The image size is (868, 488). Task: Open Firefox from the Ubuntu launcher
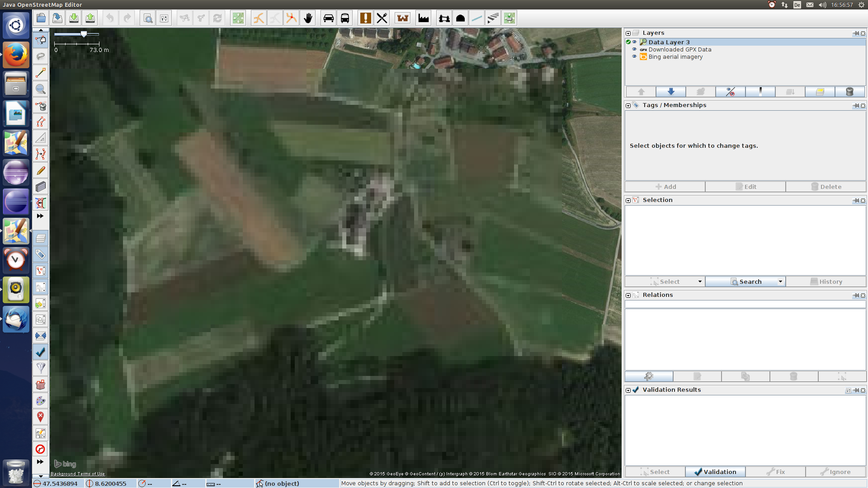(x=16, y=55)
